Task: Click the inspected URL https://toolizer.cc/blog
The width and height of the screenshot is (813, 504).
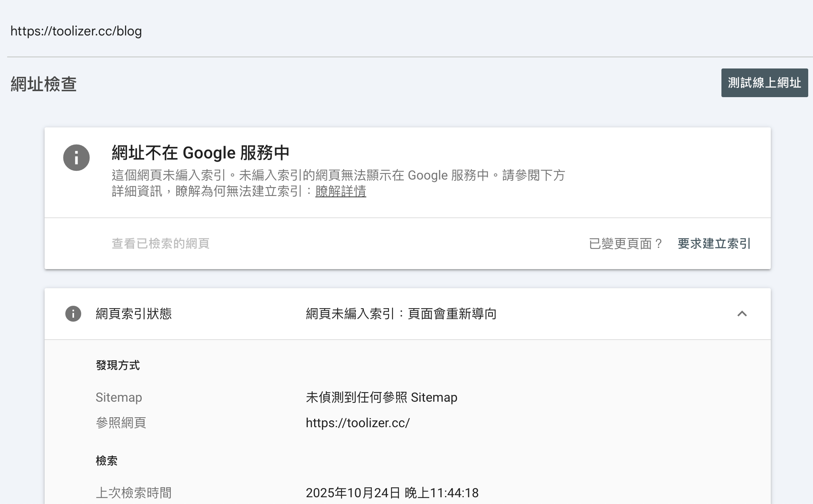Action: 76,31
